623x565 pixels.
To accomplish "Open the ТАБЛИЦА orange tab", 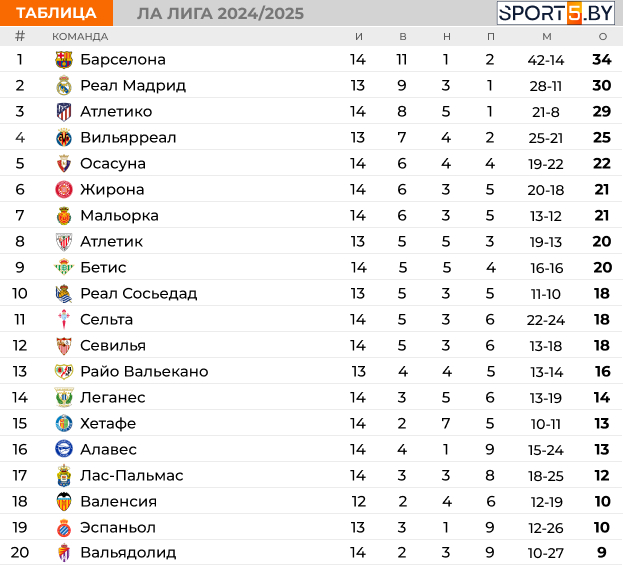I will pyautogui.click(x=56, y=13).
